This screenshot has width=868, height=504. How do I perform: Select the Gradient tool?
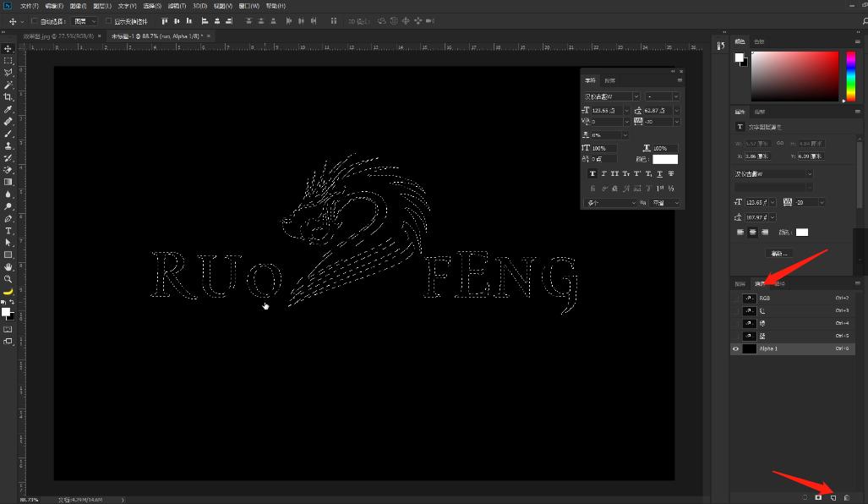pos(8,182)
